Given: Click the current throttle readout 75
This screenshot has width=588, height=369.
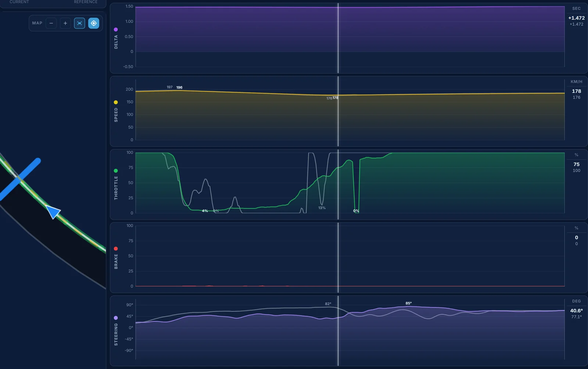Looking at the screenshot, I should click(576, 164).
